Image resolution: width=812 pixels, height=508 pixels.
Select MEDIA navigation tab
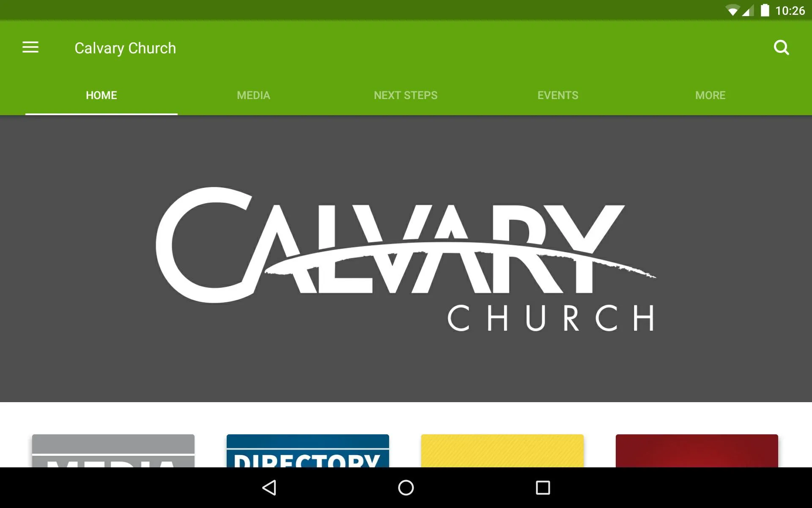(254, 95)
